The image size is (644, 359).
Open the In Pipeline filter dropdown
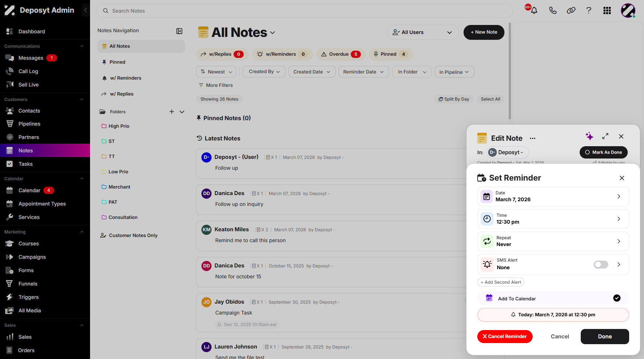pos(454,72)
